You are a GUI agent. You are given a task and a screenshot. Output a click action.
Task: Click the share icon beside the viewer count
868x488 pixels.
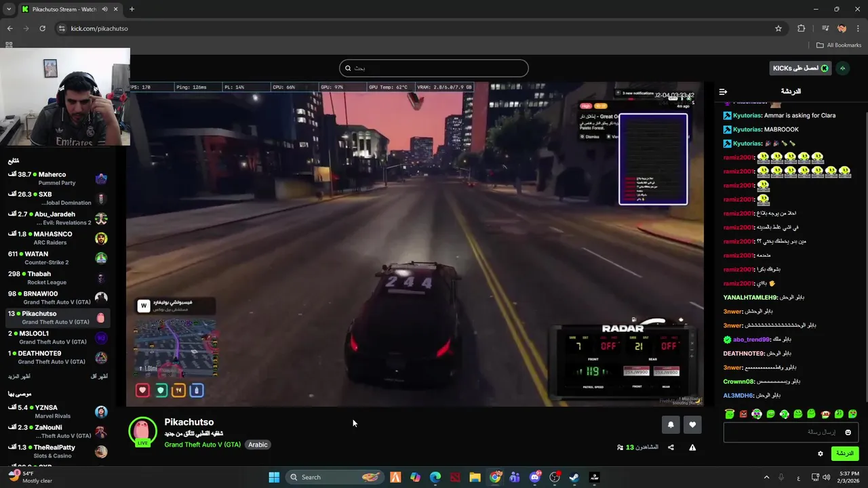click(671, 447)
